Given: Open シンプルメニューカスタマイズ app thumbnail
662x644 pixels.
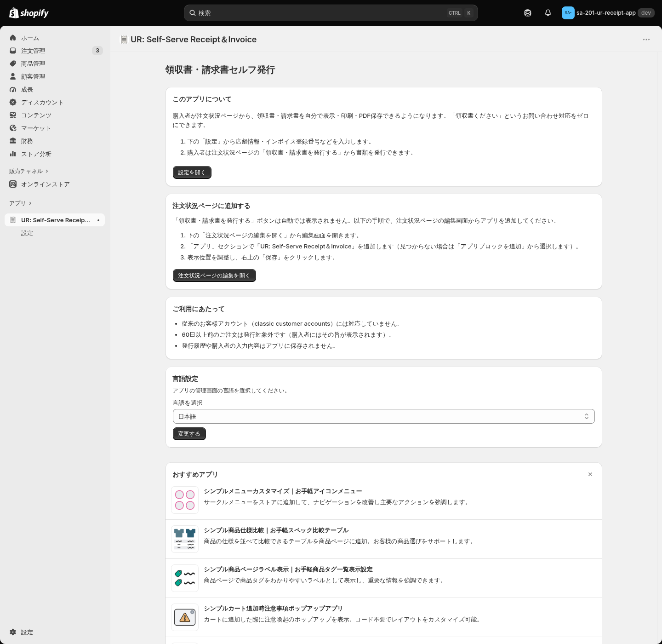Looking at the screenshot, I should [x=185, y=500].
